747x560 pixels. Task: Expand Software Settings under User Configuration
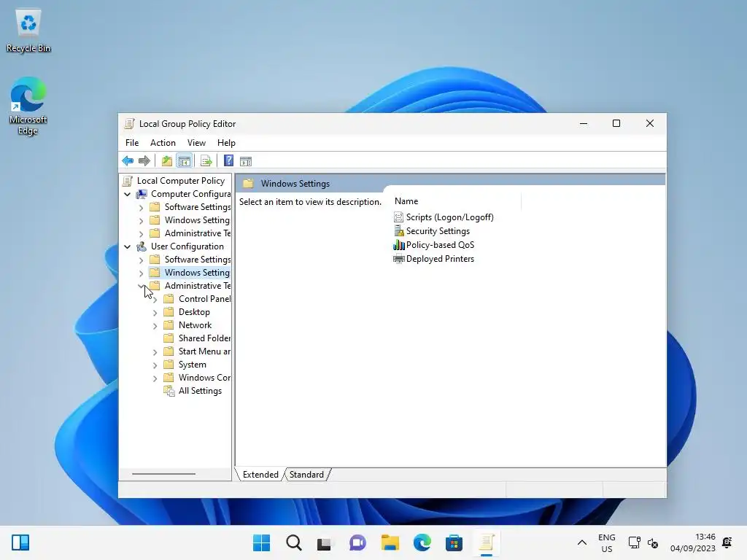(141, 260)
